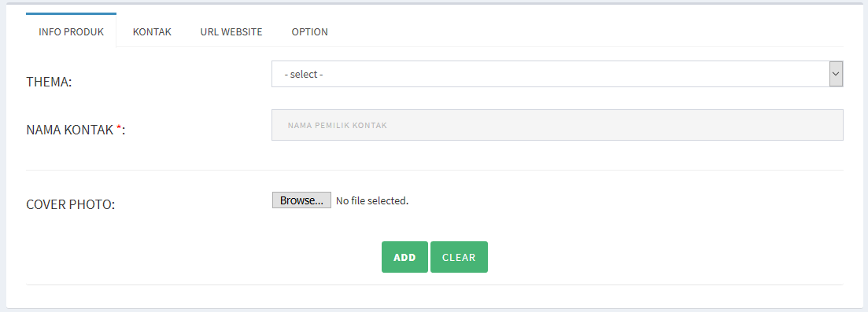Image resolution: width=868 pixels, height=312 pixels.
Task: Open the THEMA select dropdown
Action: coord(557,74)
